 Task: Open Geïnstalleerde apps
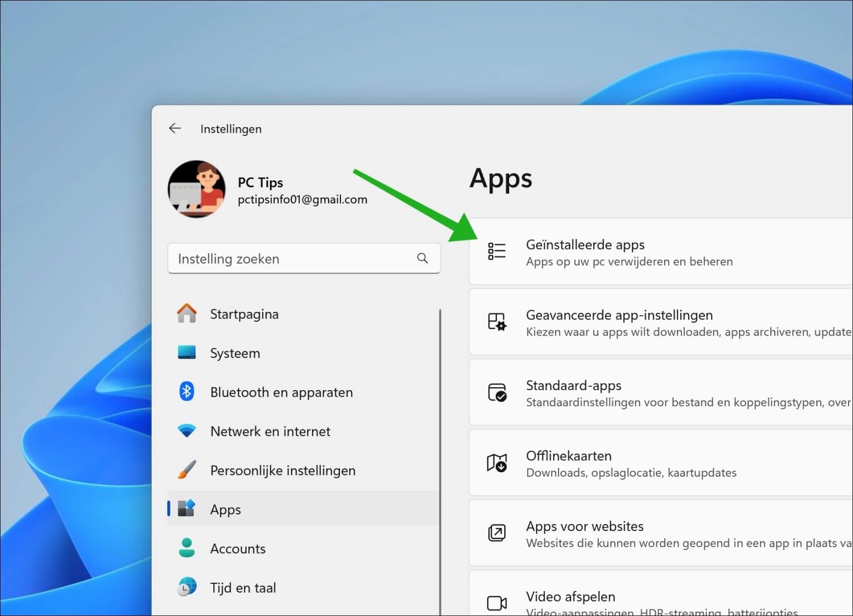[x=661, y=252]
